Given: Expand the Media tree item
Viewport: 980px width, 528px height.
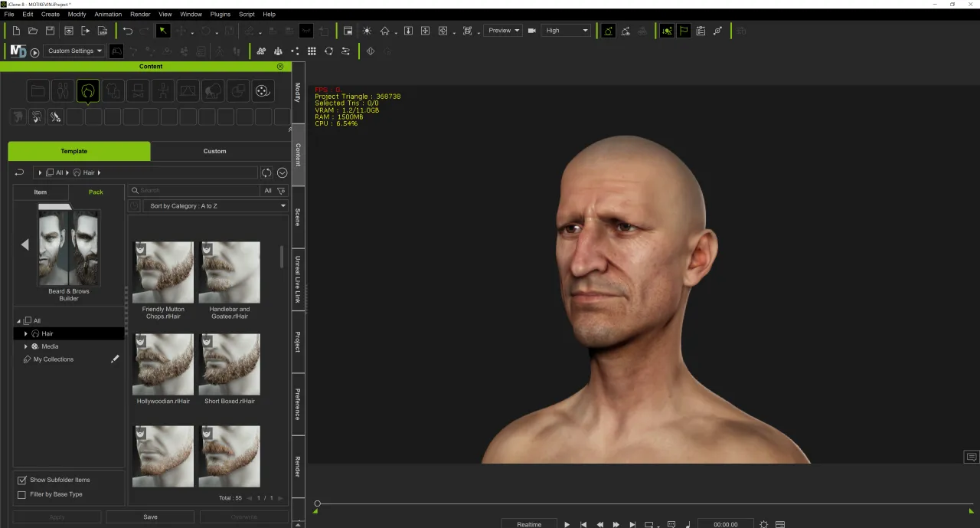Looking at the screenshot, I should click(x=26, y=346).
